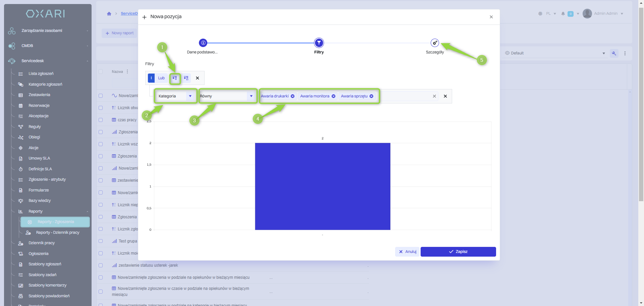
Task: Open the notifications bell icon
Action: tap(563, 14)
